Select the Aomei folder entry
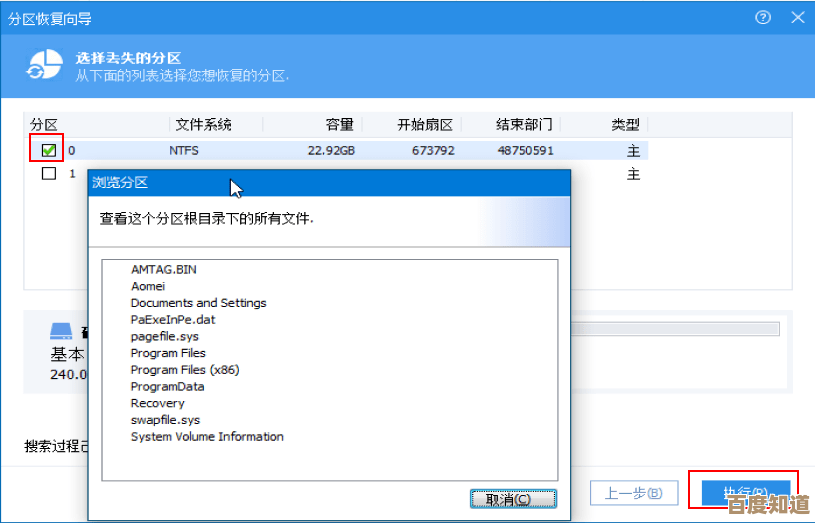This screenshot has height=523, width=815. coord(147,286)
